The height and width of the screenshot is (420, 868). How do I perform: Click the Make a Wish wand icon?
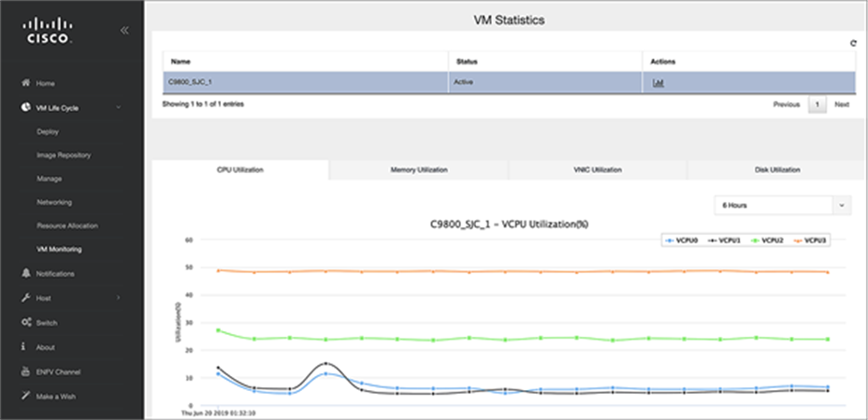tap(25, 397)
